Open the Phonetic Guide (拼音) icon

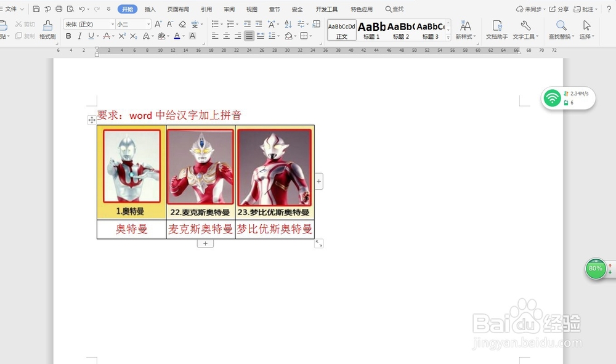195,24
